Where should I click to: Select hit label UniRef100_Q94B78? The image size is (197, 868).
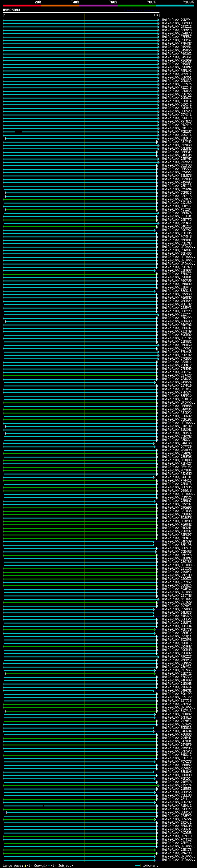click(177, 33)
